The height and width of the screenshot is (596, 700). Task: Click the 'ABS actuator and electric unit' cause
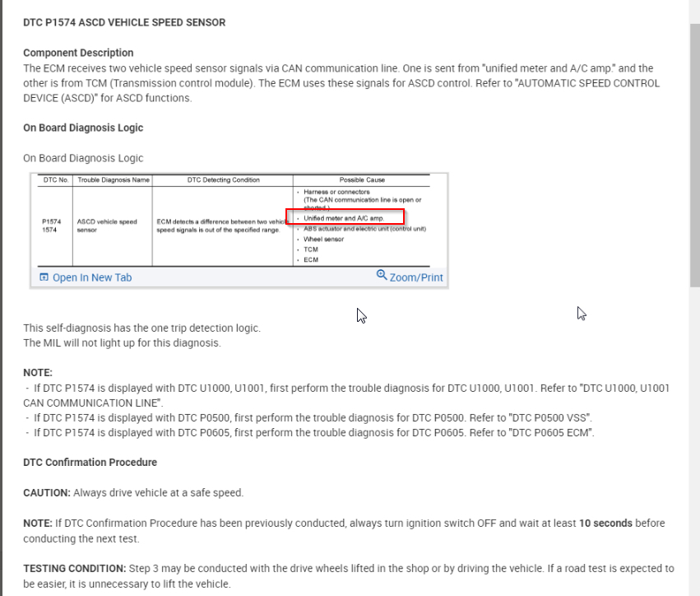(364, 229)
